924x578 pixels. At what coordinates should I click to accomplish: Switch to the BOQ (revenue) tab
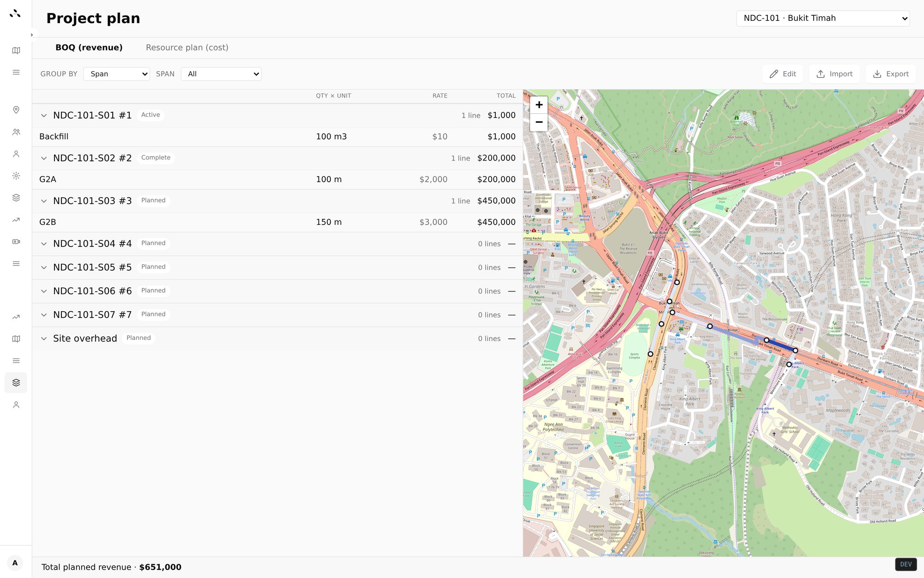click(x=89, y=48)
